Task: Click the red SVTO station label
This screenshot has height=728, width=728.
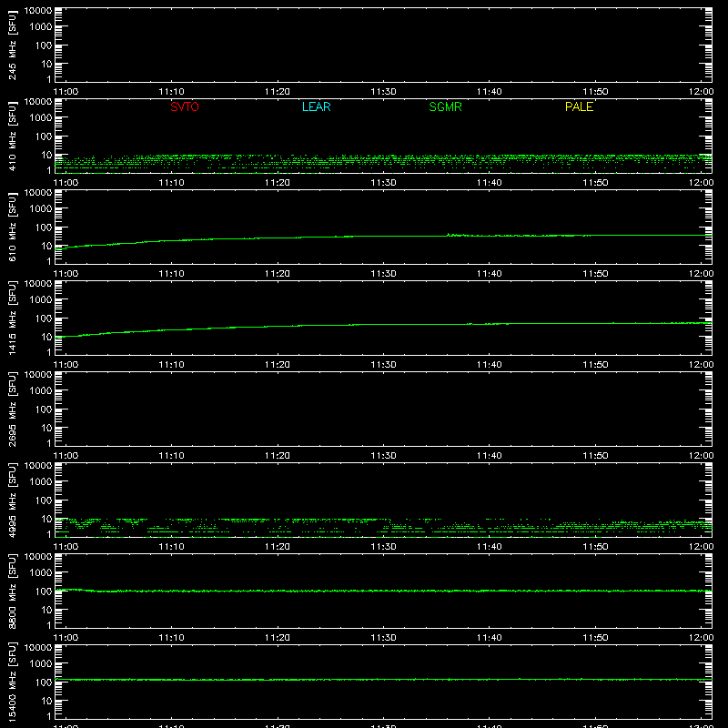Action: [x=185, y=106]
